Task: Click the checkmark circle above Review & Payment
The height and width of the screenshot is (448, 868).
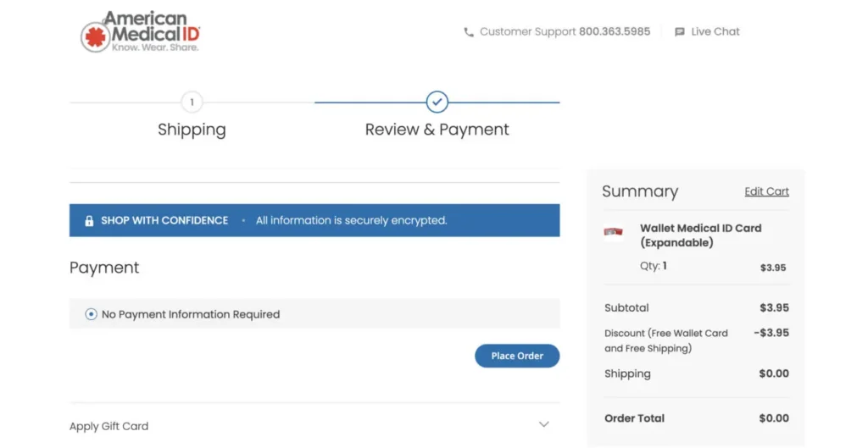Action: (437, 102)
